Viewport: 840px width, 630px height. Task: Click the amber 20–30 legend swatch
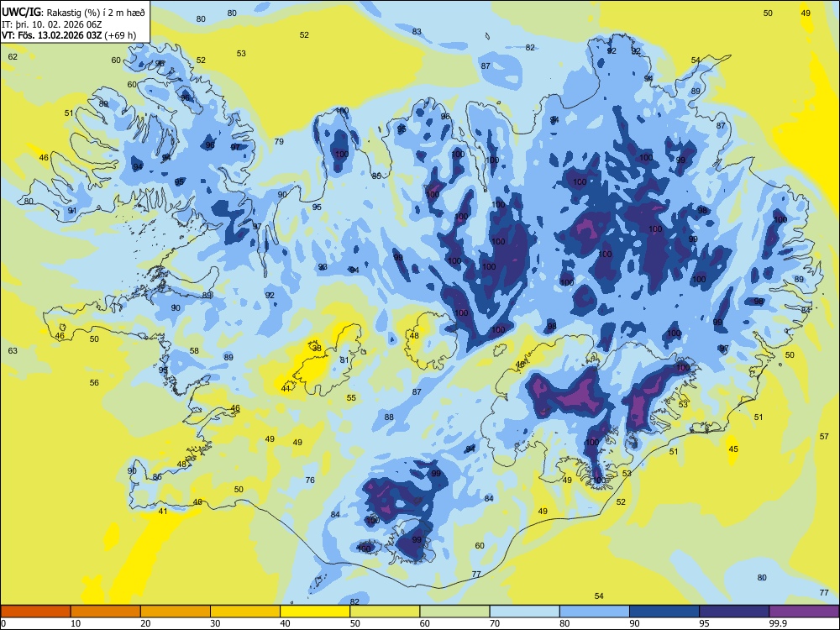pyautogui.click(x=176, y=612)
